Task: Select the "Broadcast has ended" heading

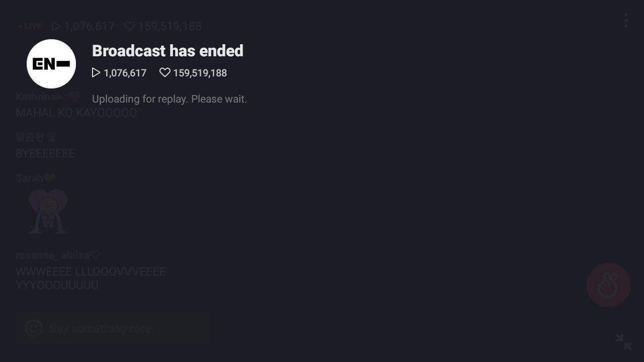Action: click(168, 51)
